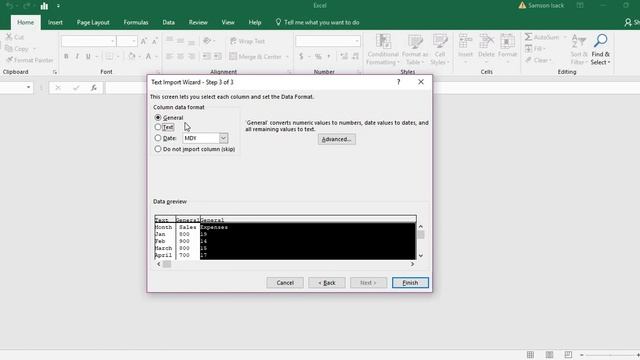The width and height of the screenshot is (640, 360).
Task: Open the font name dropdown
Action: pyautogui.click(x=112, y=41)
